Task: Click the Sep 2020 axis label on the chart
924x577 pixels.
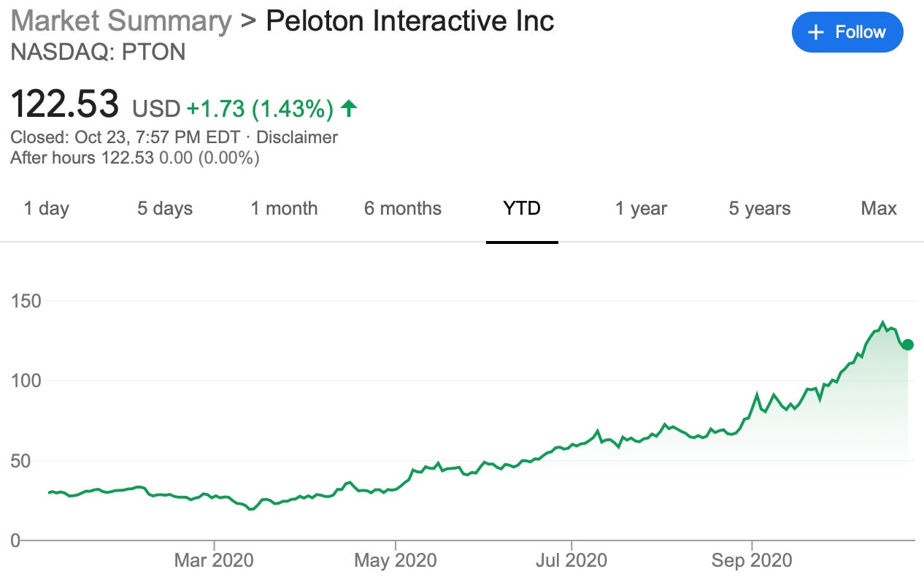Action: pos(750,559)
